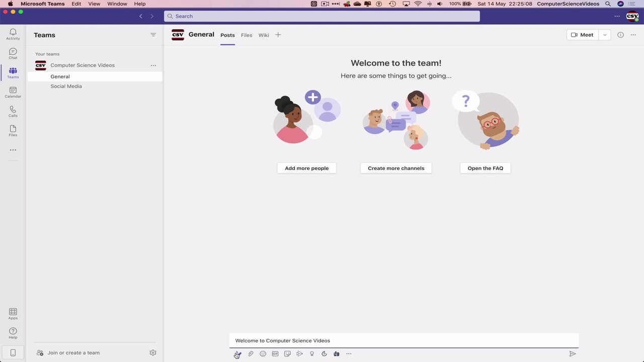Image resolution: width=644 pixels, height=362 pixels.
Task: Open the Meet options dropdown arrow
Action: pos(605,35)
